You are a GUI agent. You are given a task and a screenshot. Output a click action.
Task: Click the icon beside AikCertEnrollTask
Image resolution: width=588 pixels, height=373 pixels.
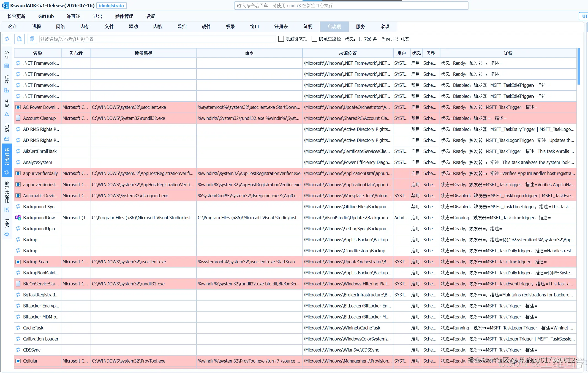click(18, 151)
